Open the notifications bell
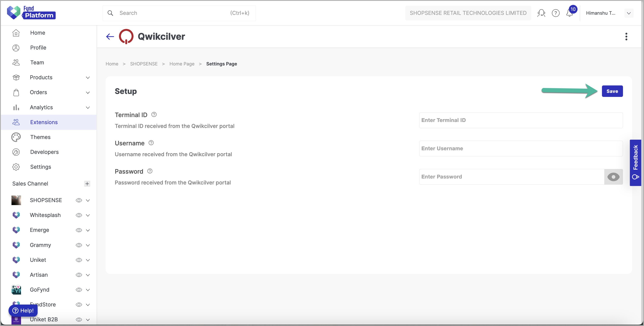The height and width of the screenshot is (326, 644). coord(569,13)
